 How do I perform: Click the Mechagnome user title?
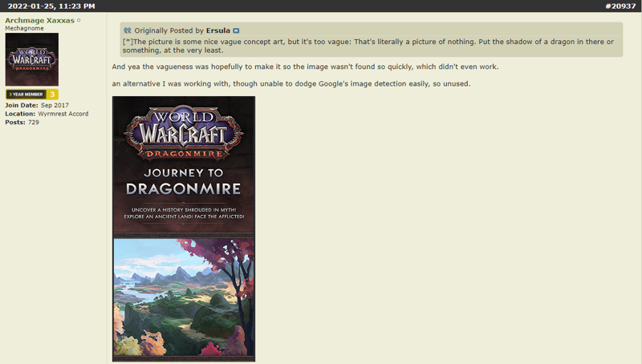click(x=24, y=28)
